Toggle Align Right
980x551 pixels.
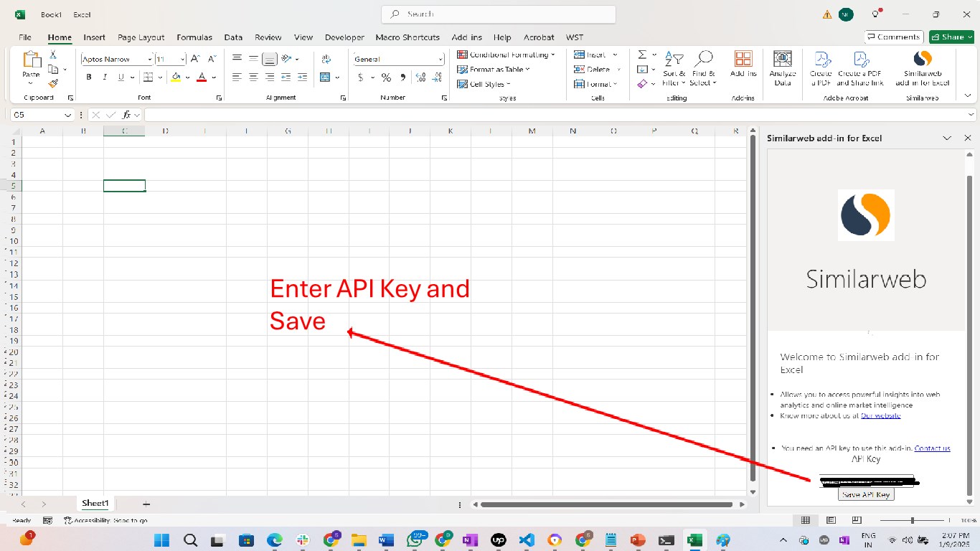click(270, 77)
